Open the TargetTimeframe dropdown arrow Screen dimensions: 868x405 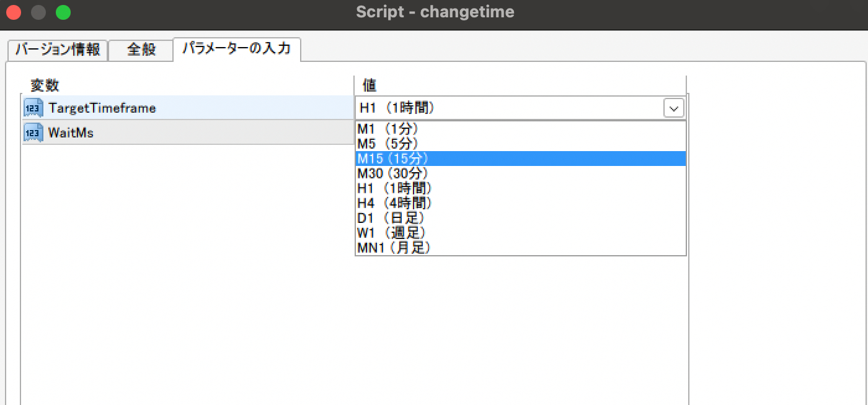coord(673,108)
